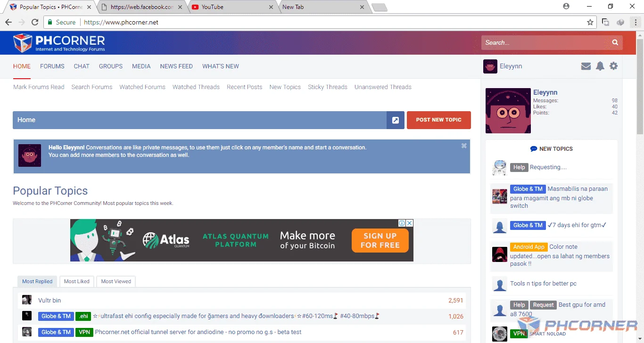Click avatar beside Requesting topic
Viewport: 644px width, 343px height.
point(499,167)
